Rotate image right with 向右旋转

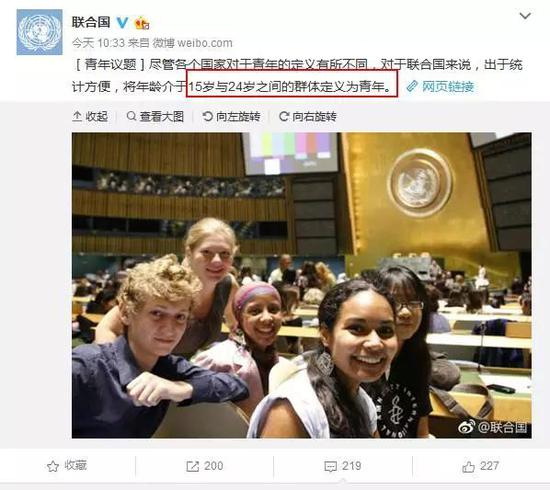point(308,116)
